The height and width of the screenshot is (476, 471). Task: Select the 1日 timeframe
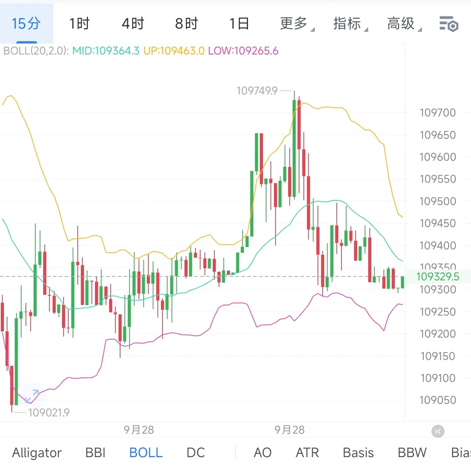[x=239, y=24]
